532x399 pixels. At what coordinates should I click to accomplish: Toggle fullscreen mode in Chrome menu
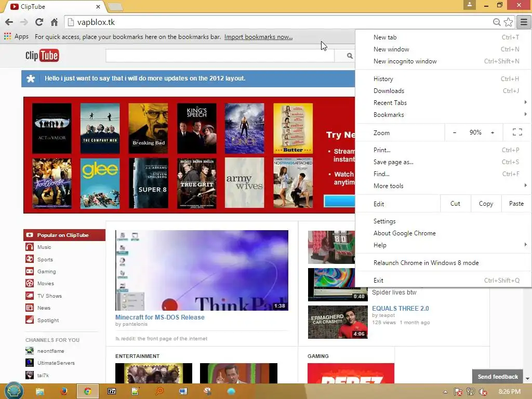(517, 132)
